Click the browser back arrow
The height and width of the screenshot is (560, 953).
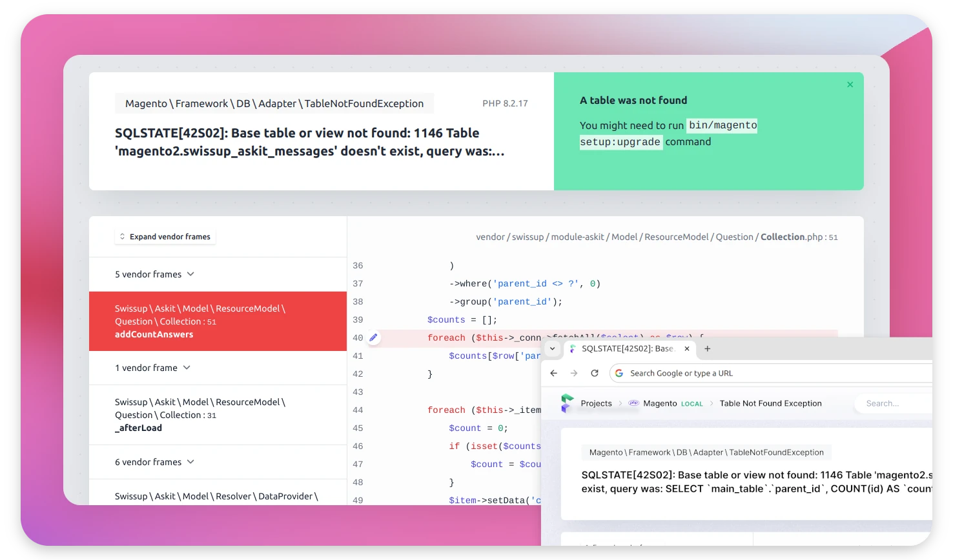tap(553, 373)
